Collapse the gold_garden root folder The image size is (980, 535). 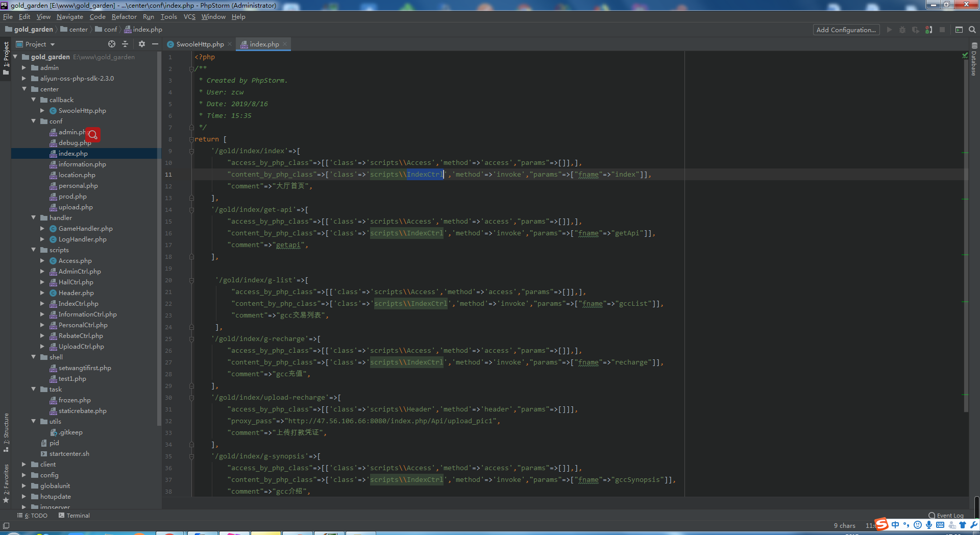pyautogui.click(x=15, y=57)
